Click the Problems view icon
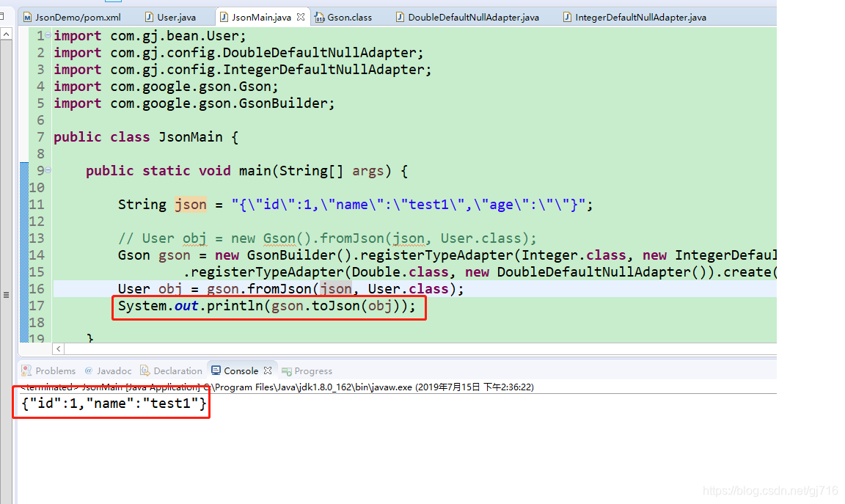The width and height of the screenshot is (845, 504). (x=26, y=371)
